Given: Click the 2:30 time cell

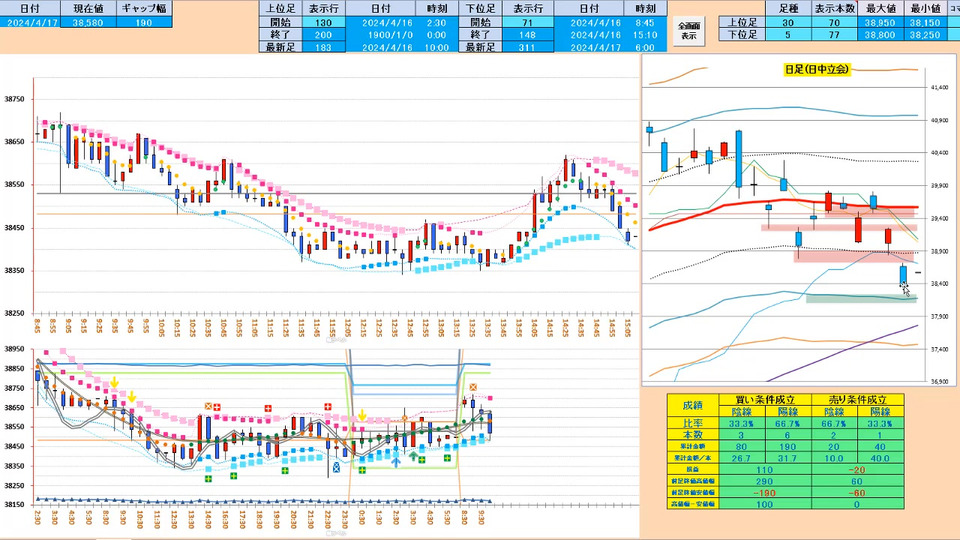Looking at the screenshot, I should click(437, 23).
